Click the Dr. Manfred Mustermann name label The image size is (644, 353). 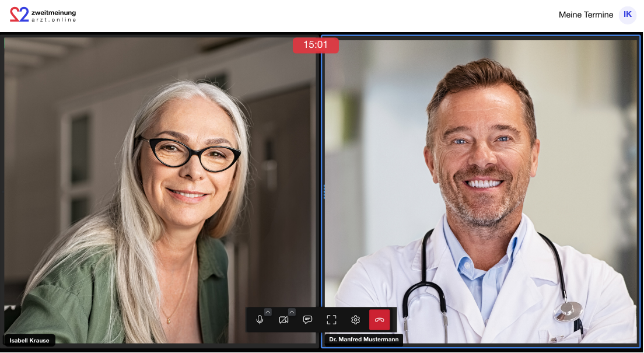364,340
